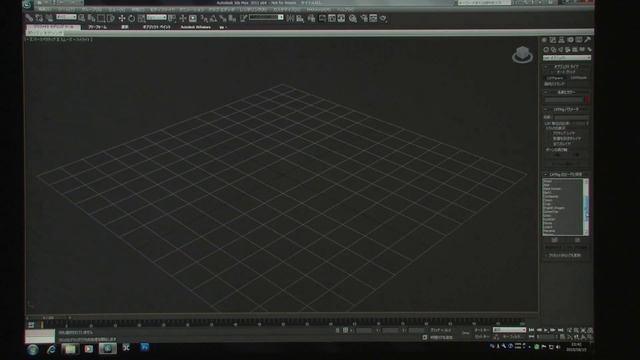The height and width of the screenshot is (360, 640).
Task: Click the CATParent object type button
Action: click(554, 78)
